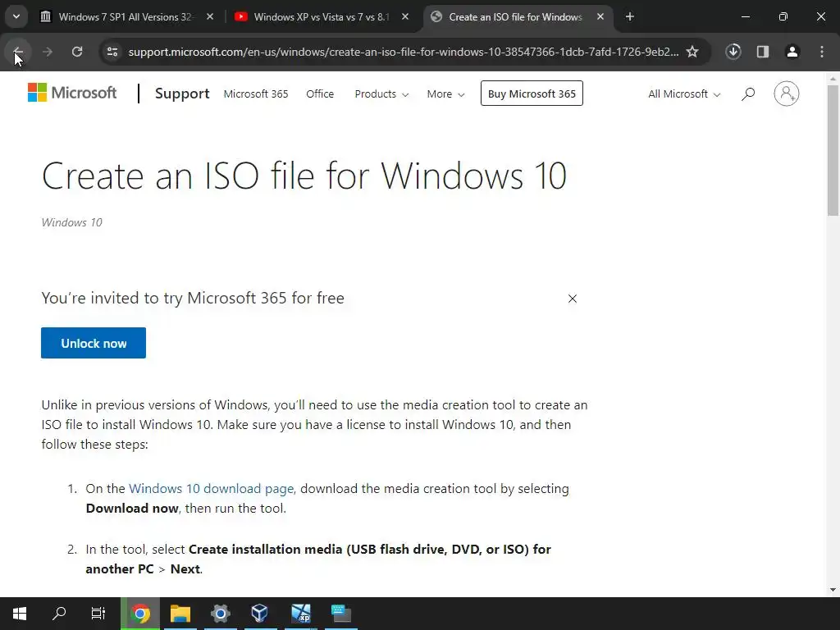Click the italic Windows 10 label

(72, 222)
